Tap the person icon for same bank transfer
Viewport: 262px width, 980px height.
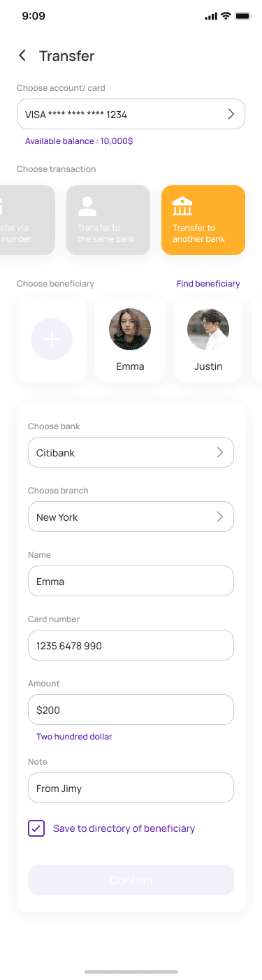[87, 206]
